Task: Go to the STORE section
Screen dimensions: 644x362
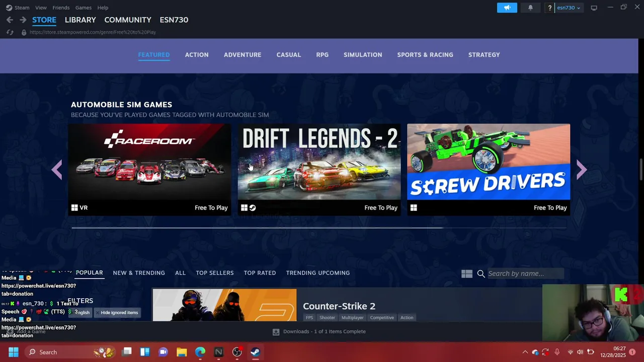Action: (x=44, y=20)
